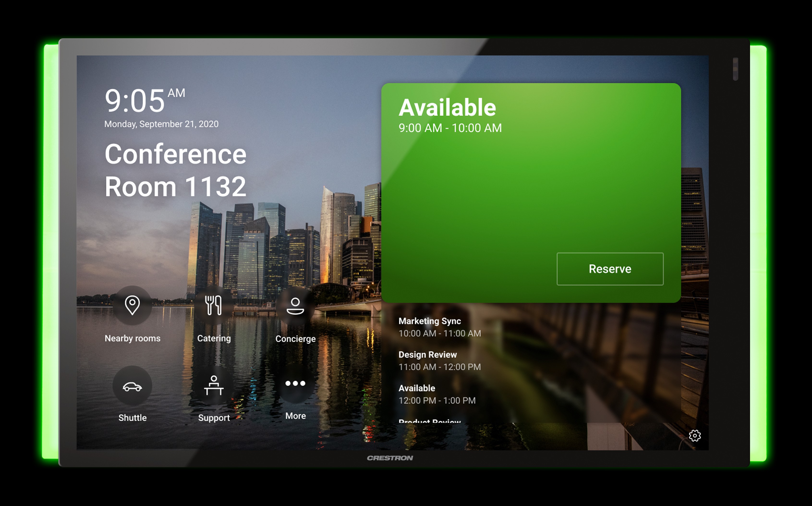Click the Catering text label
This screenshot has height=506, width=812.
213,338
